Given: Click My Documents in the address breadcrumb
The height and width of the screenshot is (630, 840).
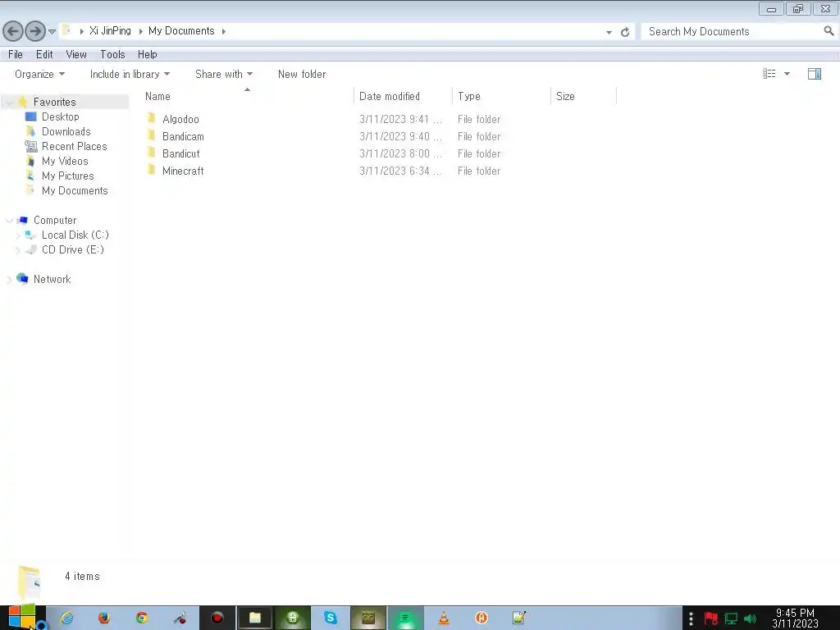Looking at the screenshot, I should tap(181, 31).
